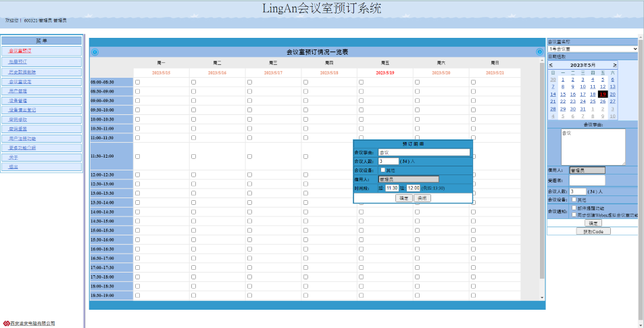
Task: Enable the 邮件提醒功能 notification checkbox
Action: [574, 208]
